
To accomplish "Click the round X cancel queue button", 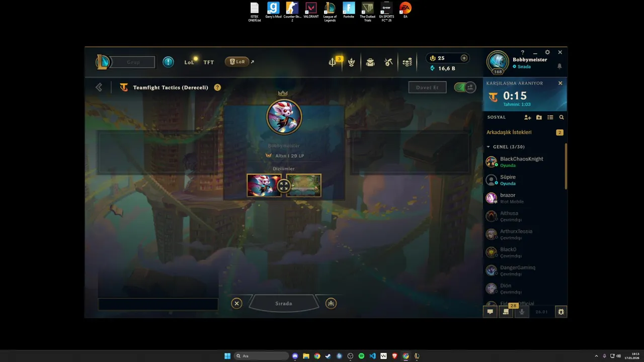I will [236, 303].
